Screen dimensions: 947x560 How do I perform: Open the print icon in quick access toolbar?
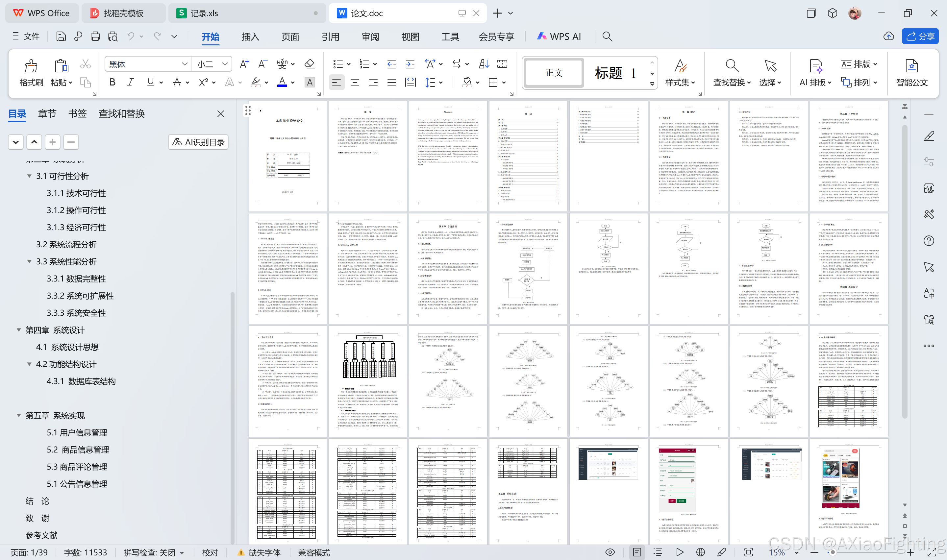[x=95, y=36]
